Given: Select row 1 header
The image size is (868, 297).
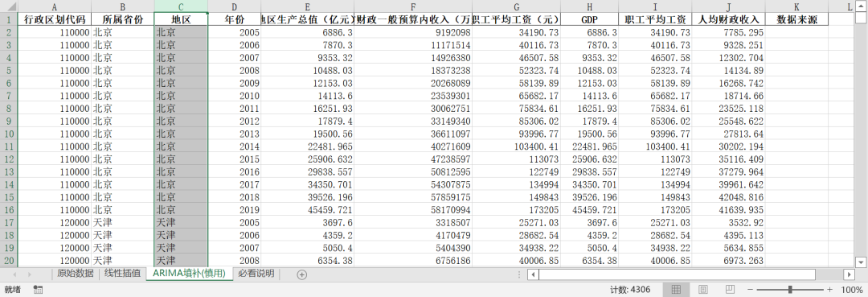Looking at the screenshot, I should 9,19.
